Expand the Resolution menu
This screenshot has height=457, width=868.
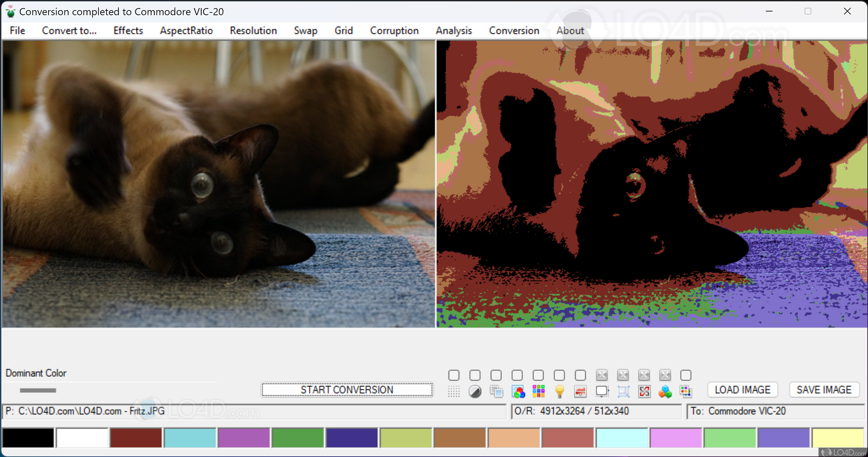[253, 31]
